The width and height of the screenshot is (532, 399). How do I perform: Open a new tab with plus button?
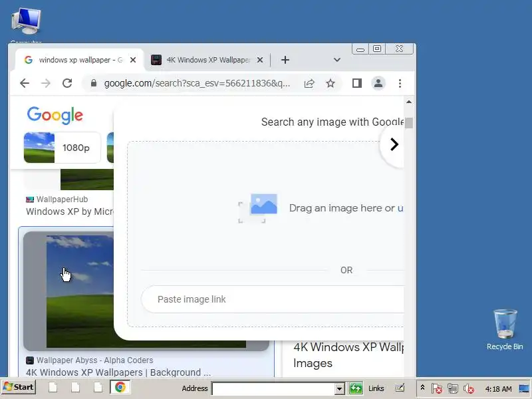point(285,60)
